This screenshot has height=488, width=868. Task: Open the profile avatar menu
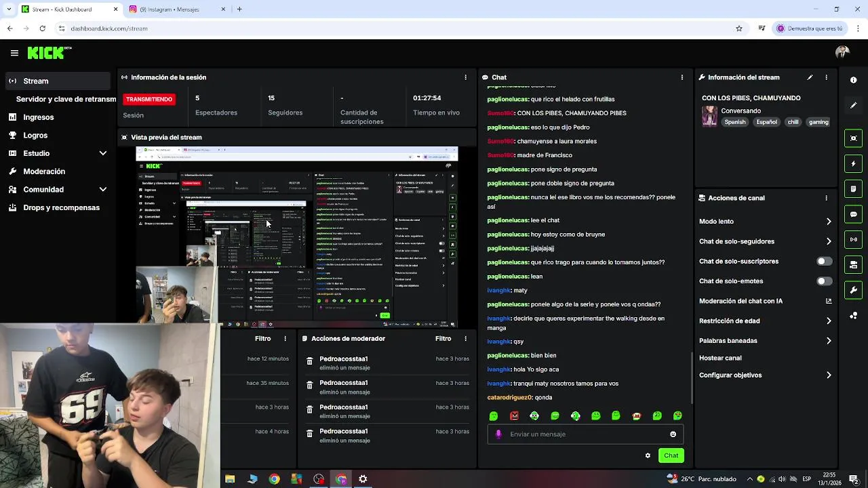click(842, 52)
